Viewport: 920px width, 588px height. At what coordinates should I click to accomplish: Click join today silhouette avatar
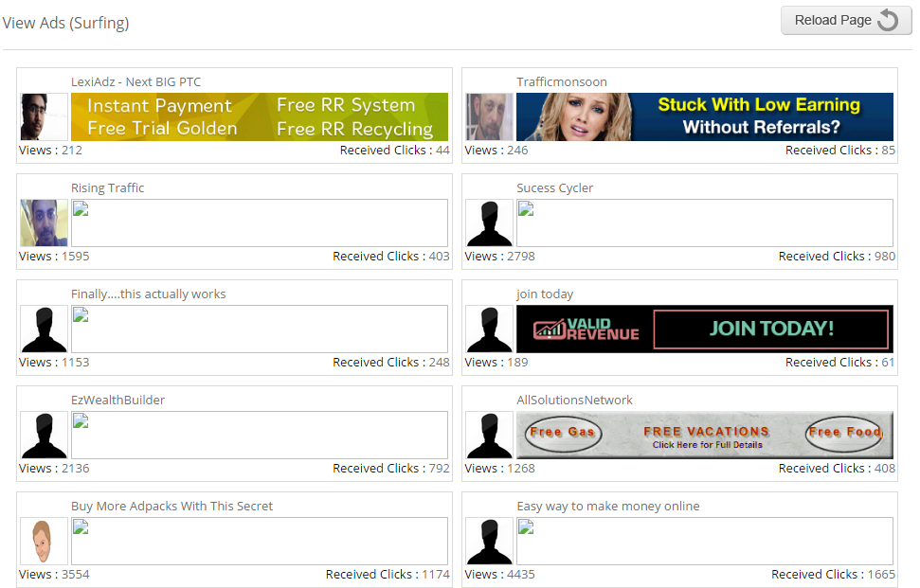pos(489,329)
